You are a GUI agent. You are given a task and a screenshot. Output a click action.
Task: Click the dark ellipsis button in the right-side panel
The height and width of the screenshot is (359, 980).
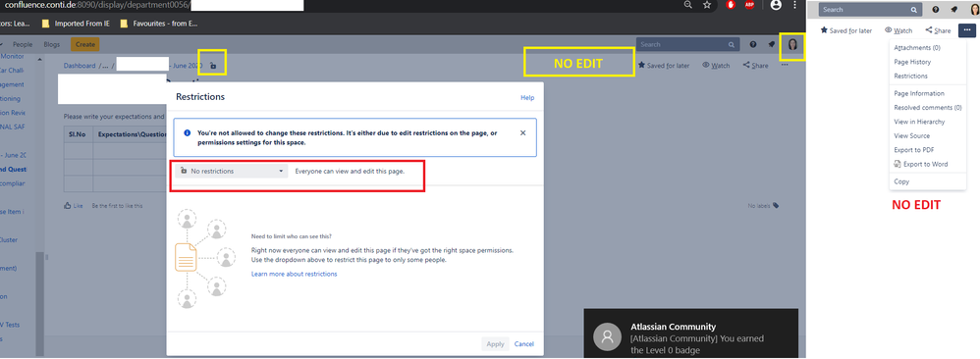(x=967, y=30)
